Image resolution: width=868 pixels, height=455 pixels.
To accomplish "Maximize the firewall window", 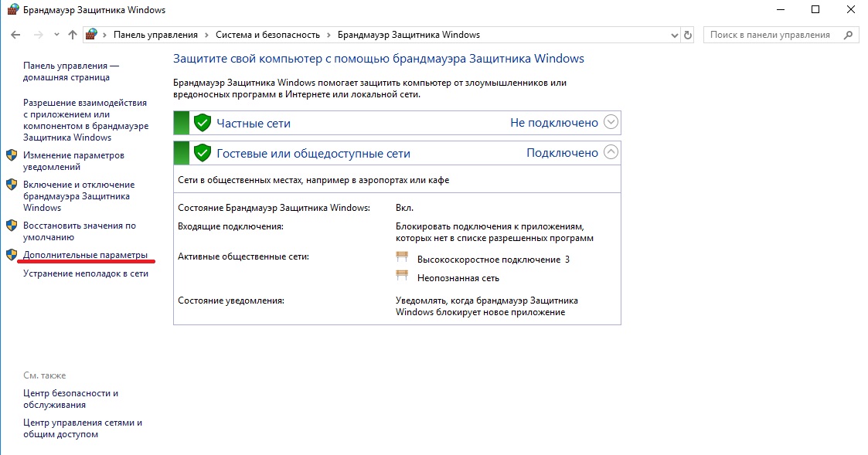I will click(815, 10).
